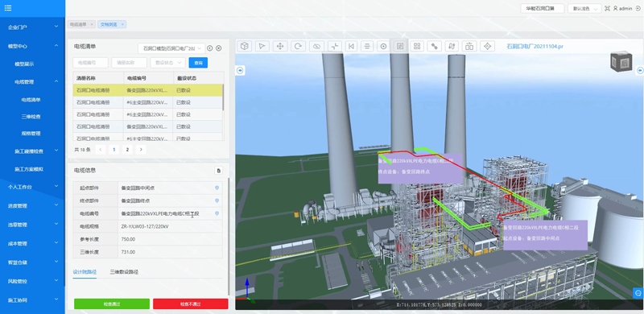Viewport: 644px width, 314px height.
Task: Expand the 风险管控 sidebar menu
Action: click(32, 282)
